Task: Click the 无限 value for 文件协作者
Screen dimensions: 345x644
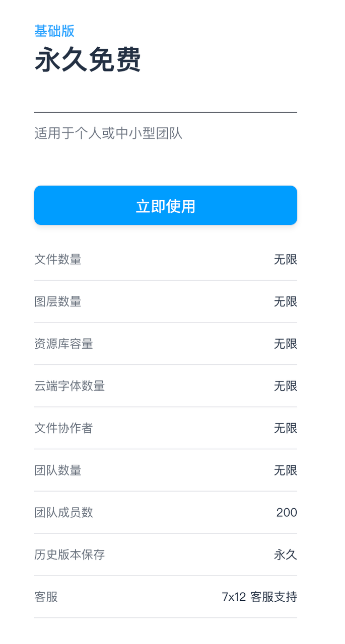Action: pyautogui.click(x=286, y=428)
